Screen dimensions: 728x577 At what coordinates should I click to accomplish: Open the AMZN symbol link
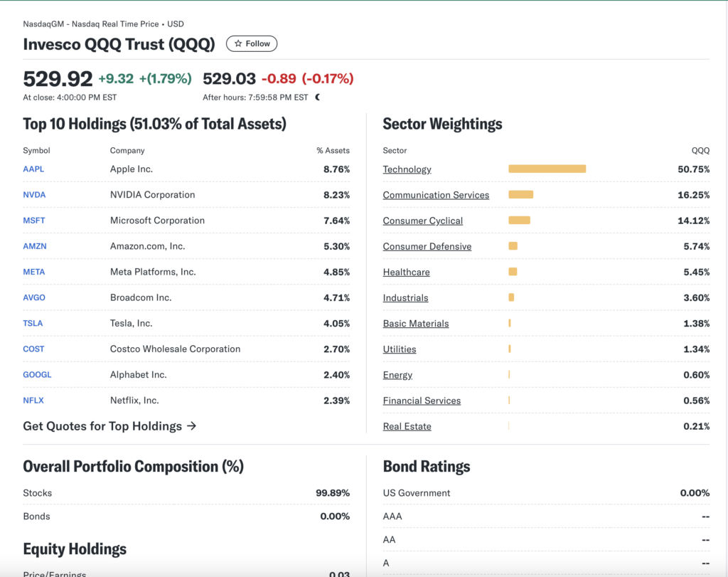pos(35,246)
